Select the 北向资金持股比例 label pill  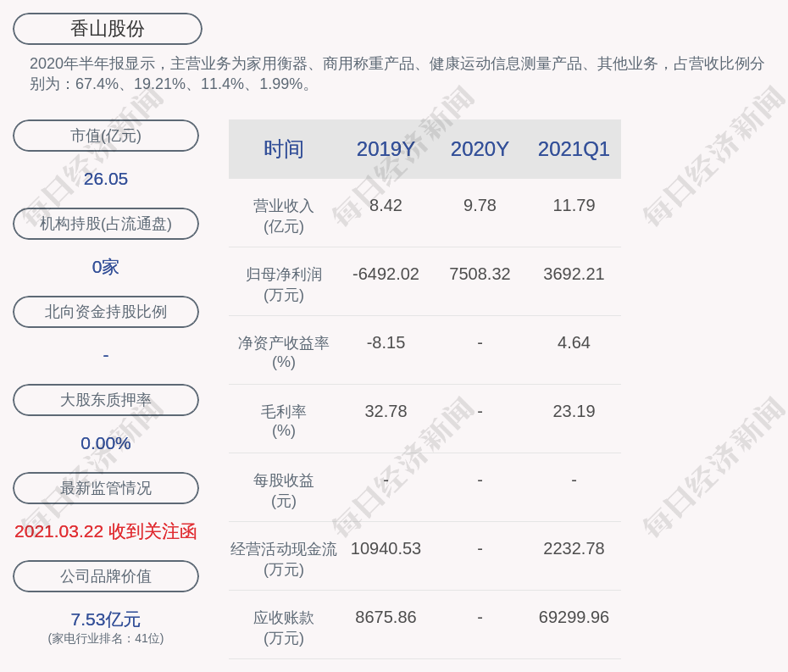pos(106,312)
